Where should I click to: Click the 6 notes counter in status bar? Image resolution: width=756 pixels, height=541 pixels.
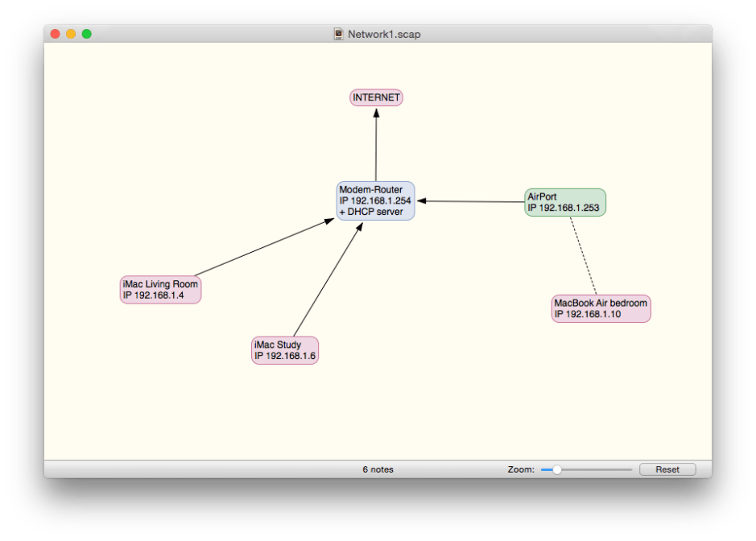point(377,469)
